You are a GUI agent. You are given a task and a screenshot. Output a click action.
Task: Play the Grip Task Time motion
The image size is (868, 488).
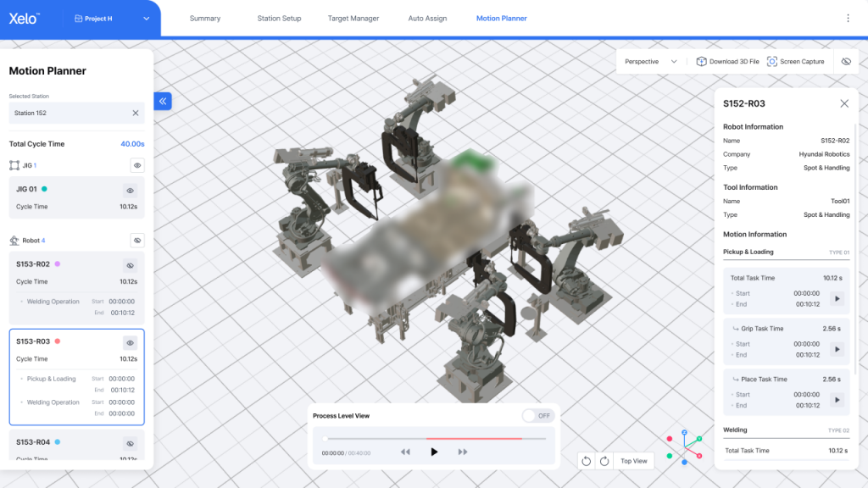point(837,349)
